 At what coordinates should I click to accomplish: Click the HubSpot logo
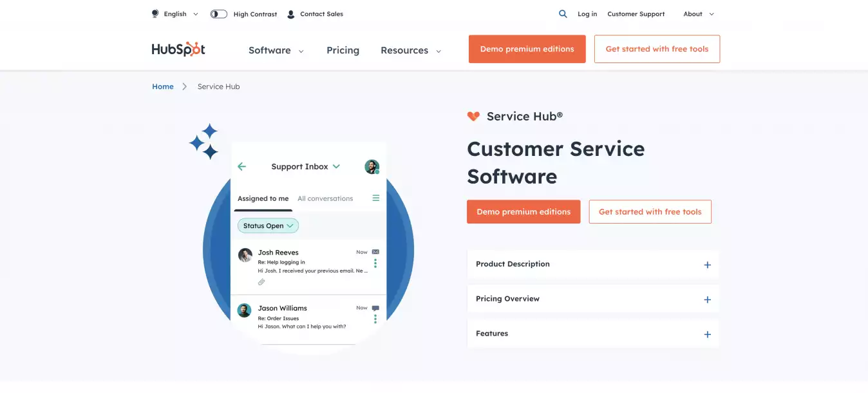[x=178, y=50]
